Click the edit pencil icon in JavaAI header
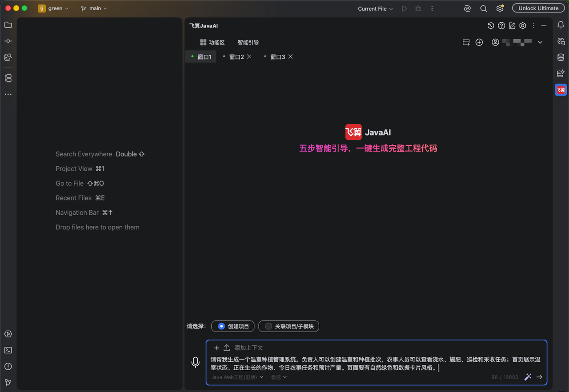Image resolution: width=569 pixels, height=392 pixels. [512, 26]
